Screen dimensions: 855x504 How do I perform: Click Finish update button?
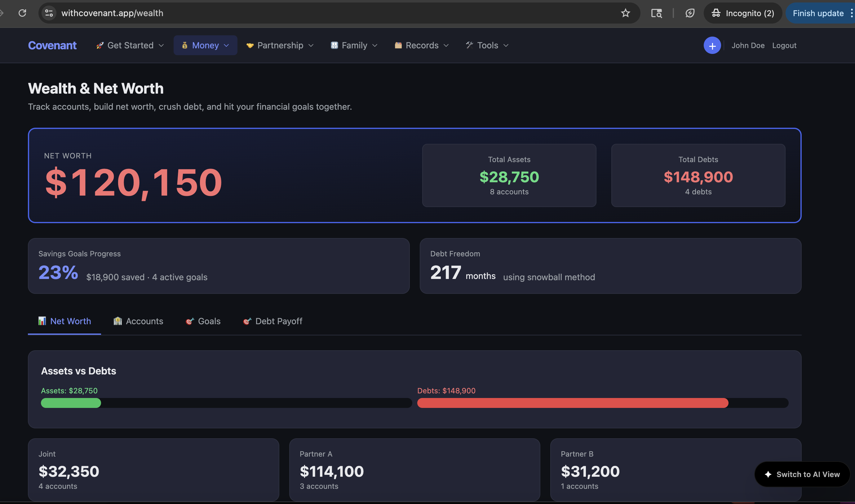point(818,13)
